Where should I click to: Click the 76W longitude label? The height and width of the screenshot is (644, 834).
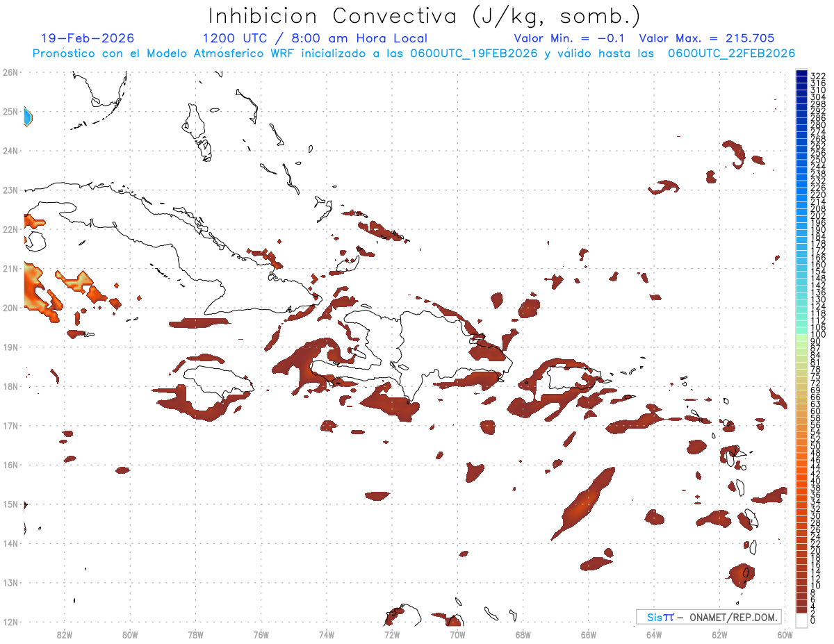(x=261, y=634)
